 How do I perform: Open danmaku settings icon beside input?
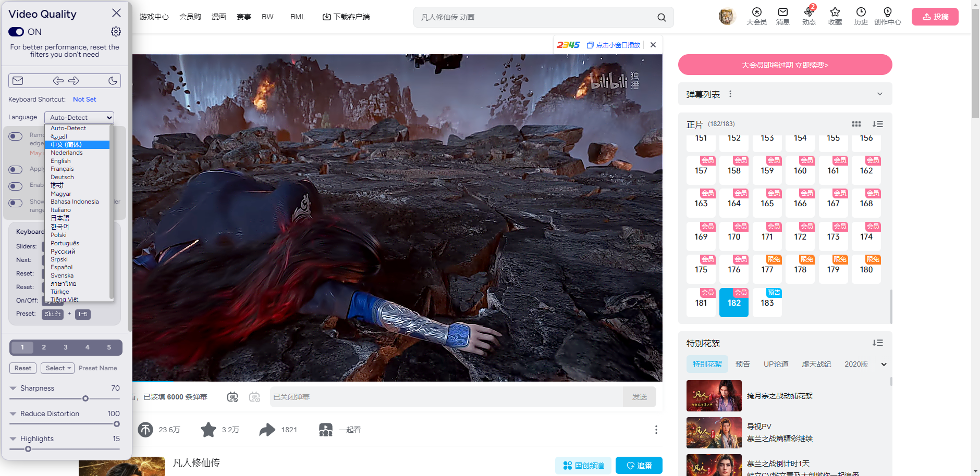254,397
